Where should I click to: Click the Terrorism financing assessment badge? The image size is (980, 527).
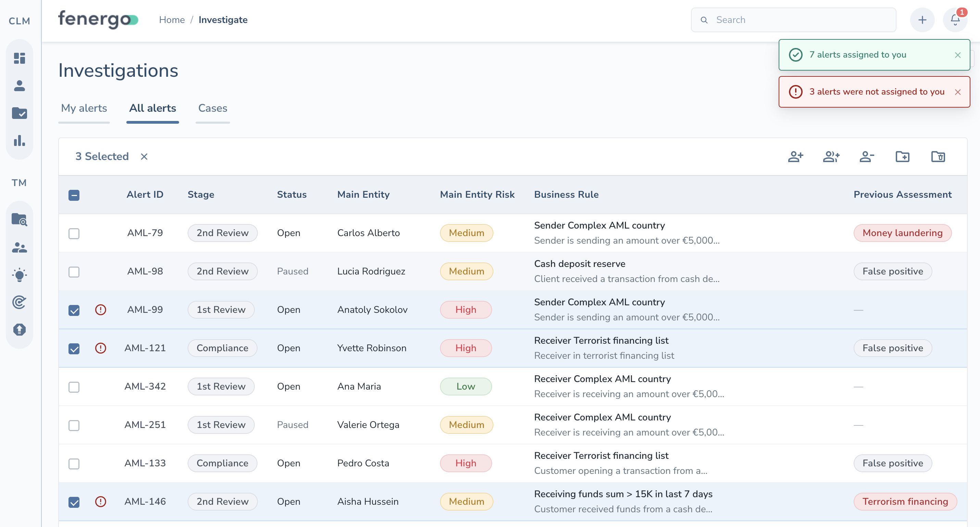[905, 502]
